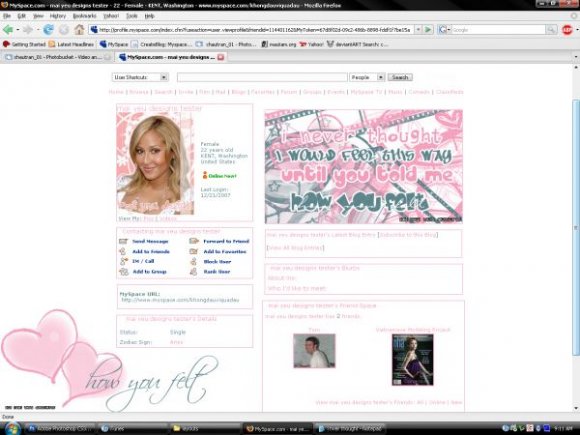The image size is (580, 435).
Task: Open the mastars.org bookmark
Action: [x=279, y=44]
